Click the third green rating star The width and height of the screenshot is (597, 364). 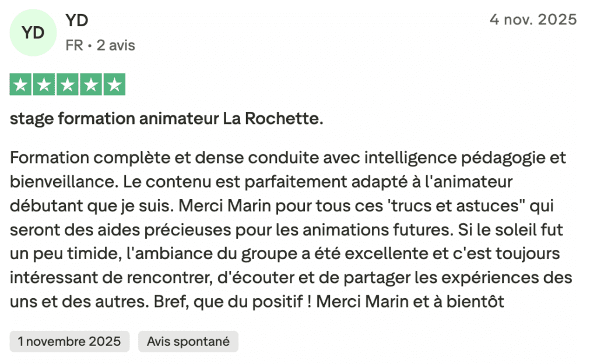(68, 85)
